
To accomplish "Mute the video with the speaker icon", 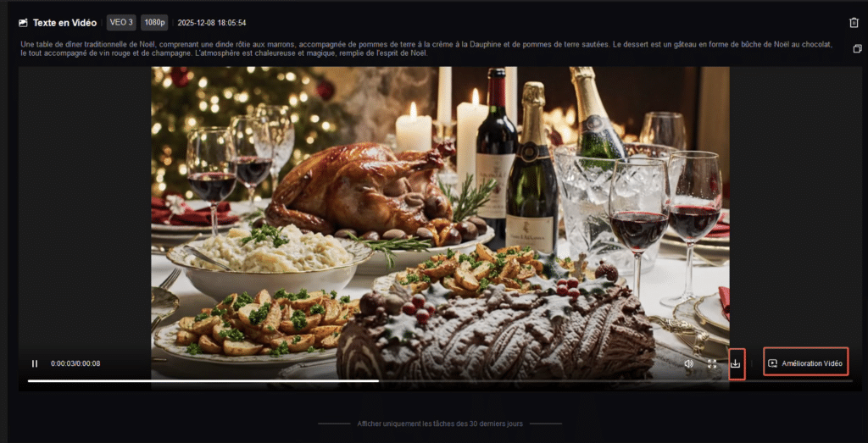I will coord(688,364).
